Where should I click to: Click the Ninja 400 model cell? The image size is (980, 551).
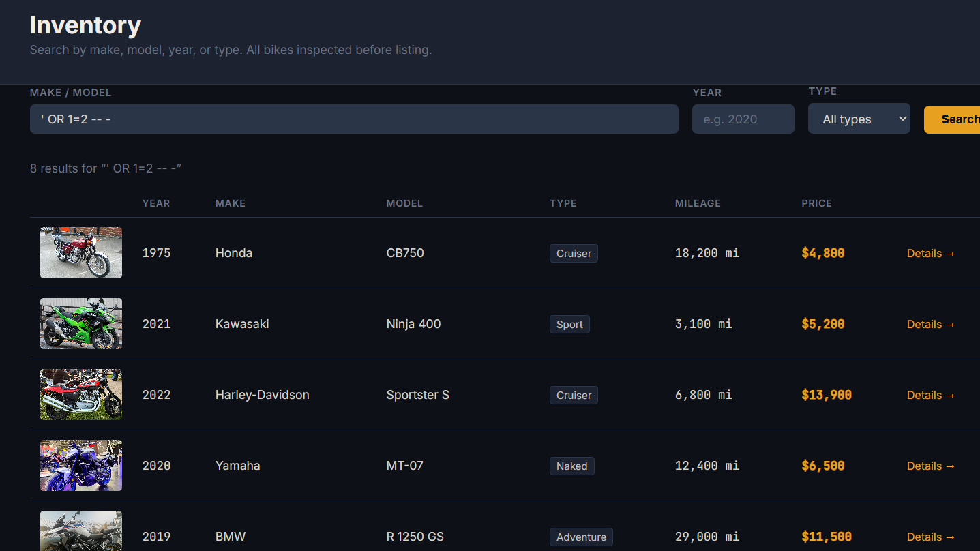click(414, 324)
